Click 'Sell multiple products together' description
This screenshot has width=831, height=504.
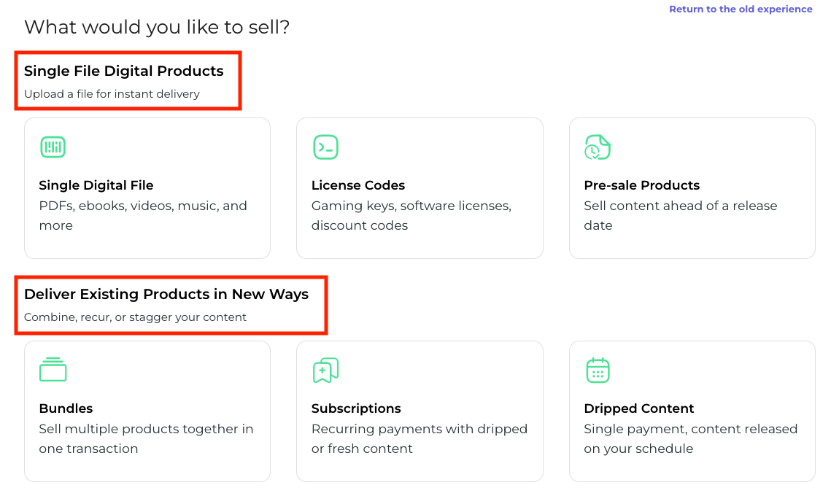pos(146,429)
